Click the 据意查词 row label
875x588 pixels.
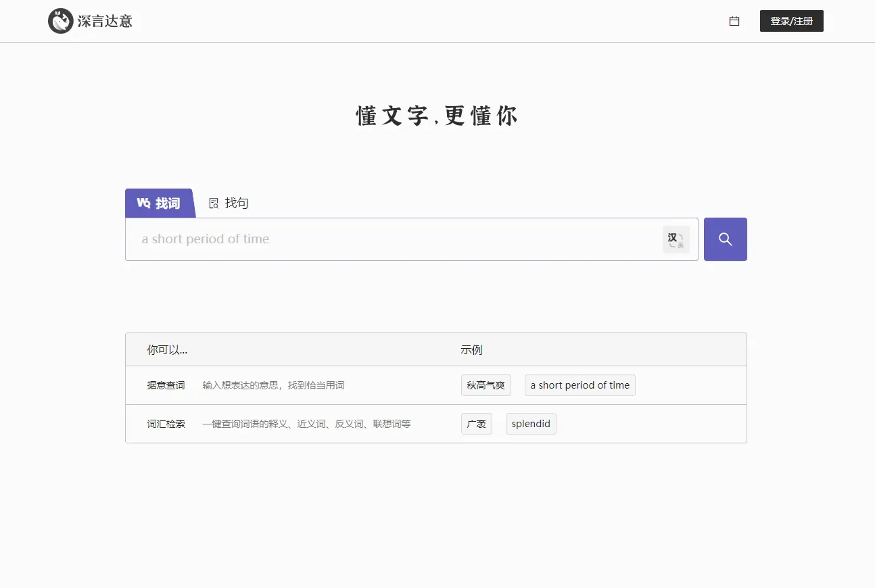tap(166, 385)
